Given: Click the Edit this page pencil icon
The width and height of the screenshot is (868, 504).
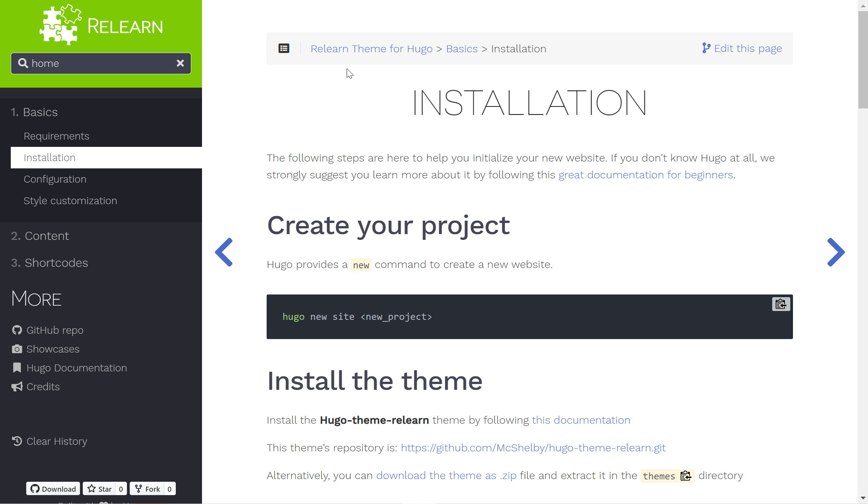Looking at the screenshot, I should 706,48.
